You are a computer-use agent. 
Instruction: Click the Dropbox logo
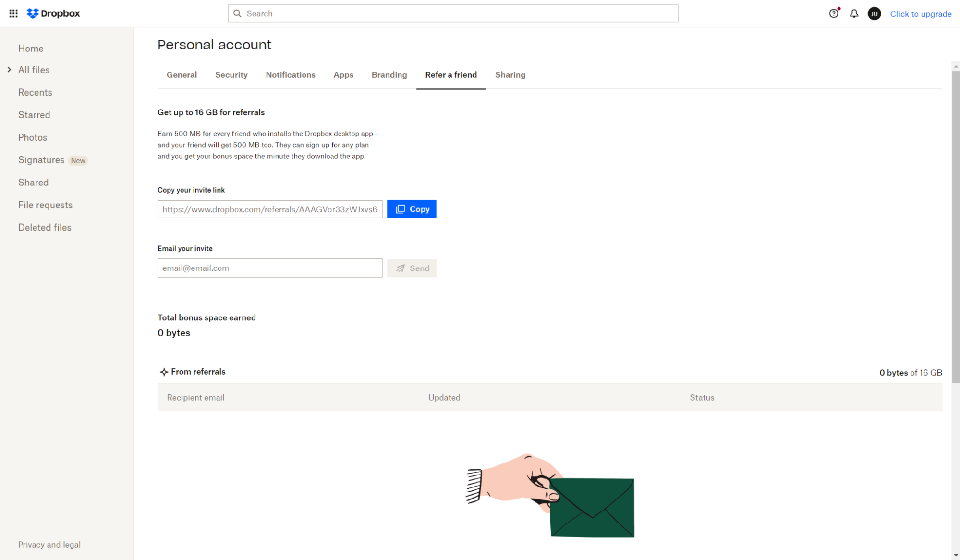(x=53, y=13)
